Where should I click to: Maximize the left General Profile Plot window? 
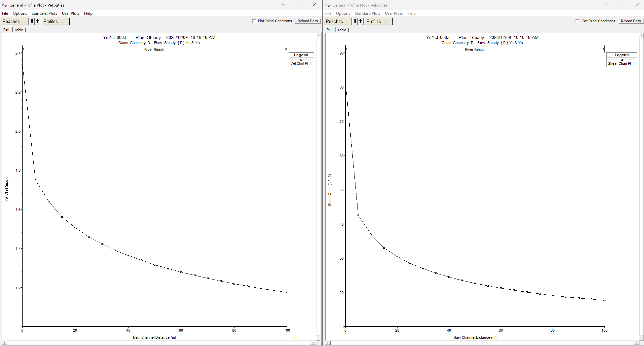[x=298, y=5]
